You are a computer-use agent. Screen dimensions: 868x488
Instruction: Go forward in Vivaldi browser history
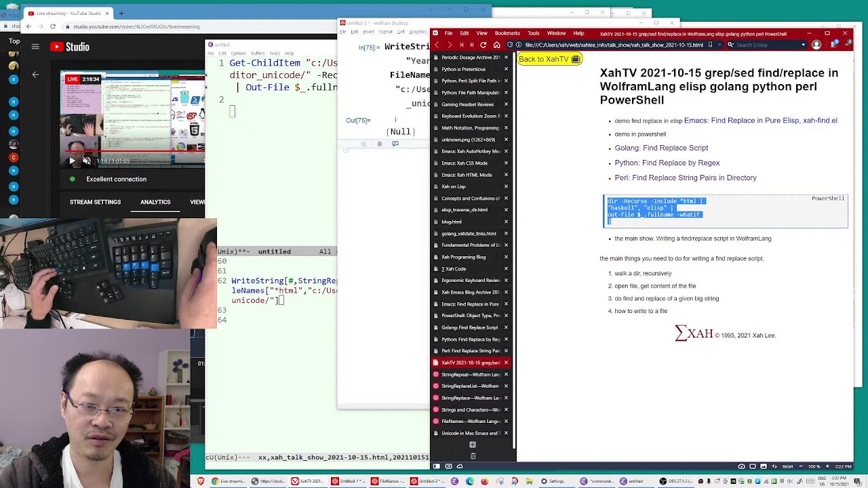pyautogui.click(x=449, y=45)
